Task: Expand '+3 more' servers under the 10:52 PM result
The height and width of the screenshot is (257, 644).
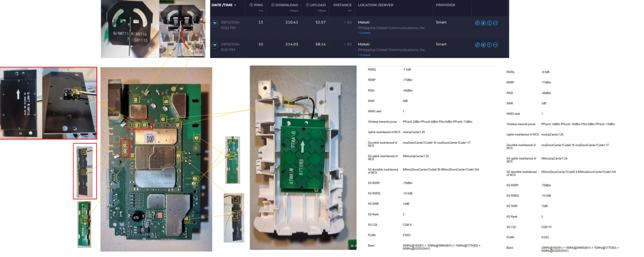Action: click(364, 33)
